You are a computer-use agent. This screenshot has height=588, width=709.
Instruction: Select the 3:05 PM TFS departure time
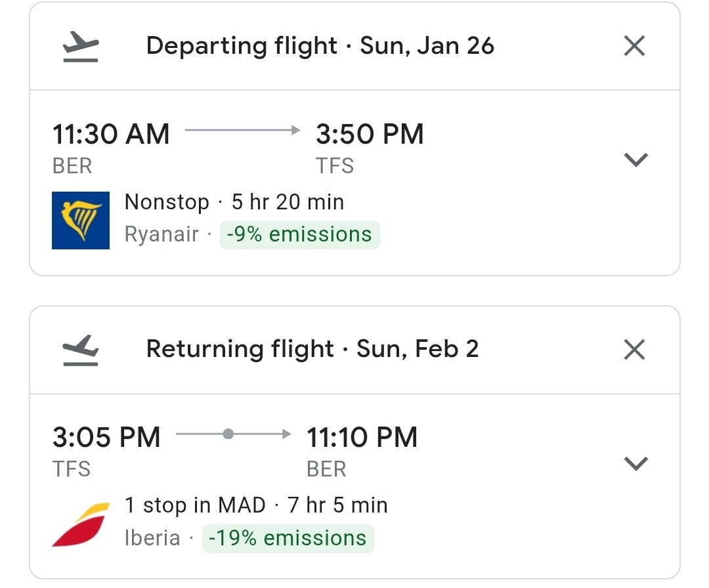106,438
